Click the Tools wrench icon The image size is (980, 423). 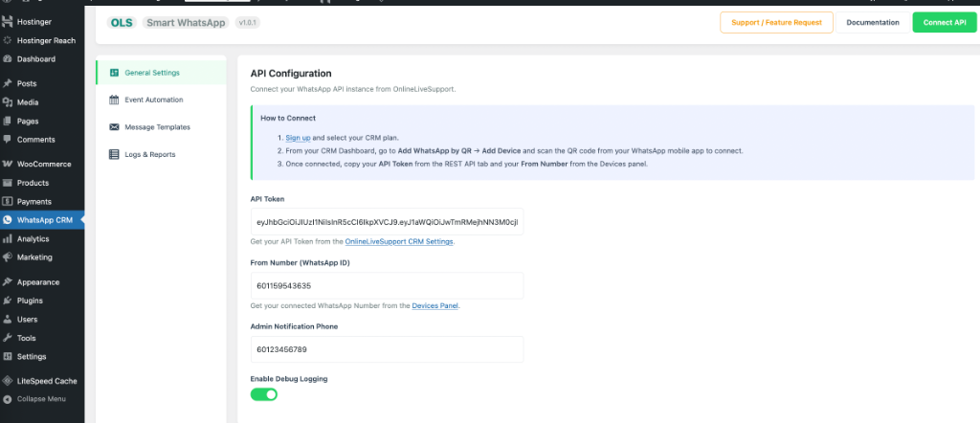8,338
